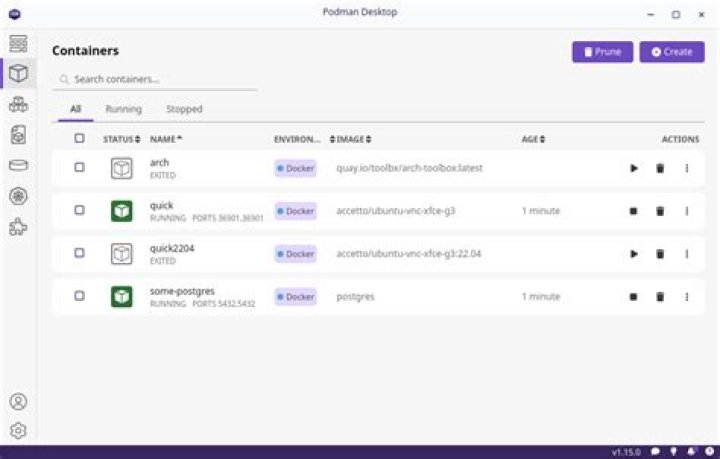Open the Extensions puzzle icon
Viewport: 720px width, 459px height.
[18, 227]
